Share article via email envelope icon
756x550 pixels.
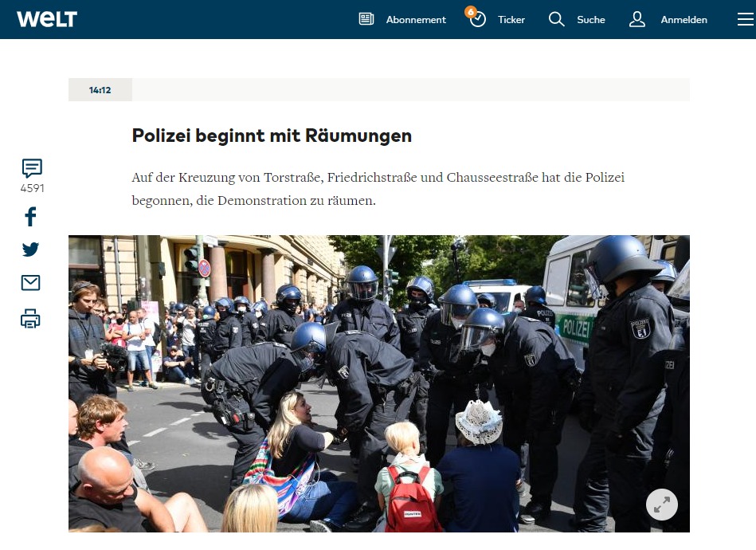[x=30, y=283]
